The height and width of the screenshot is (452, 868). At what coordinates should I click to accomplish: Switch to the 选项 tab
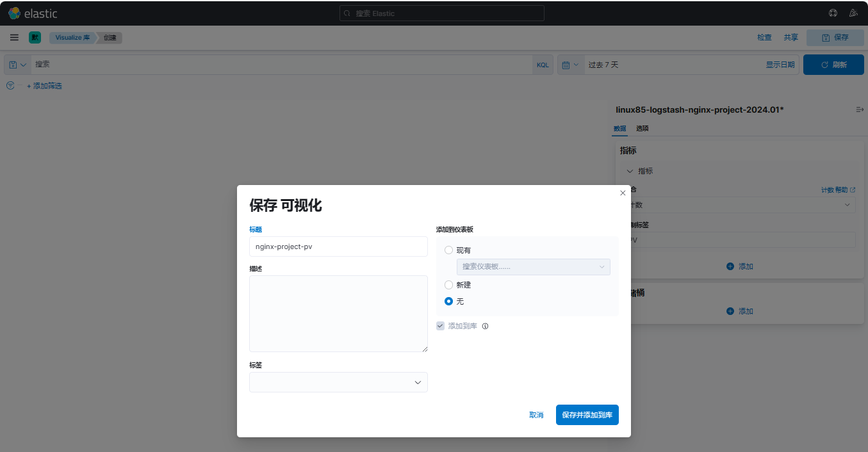(x=642, y=129)
